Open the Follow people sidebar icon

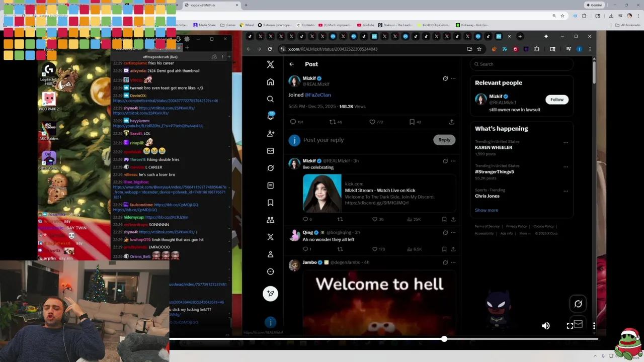(270, 133)
